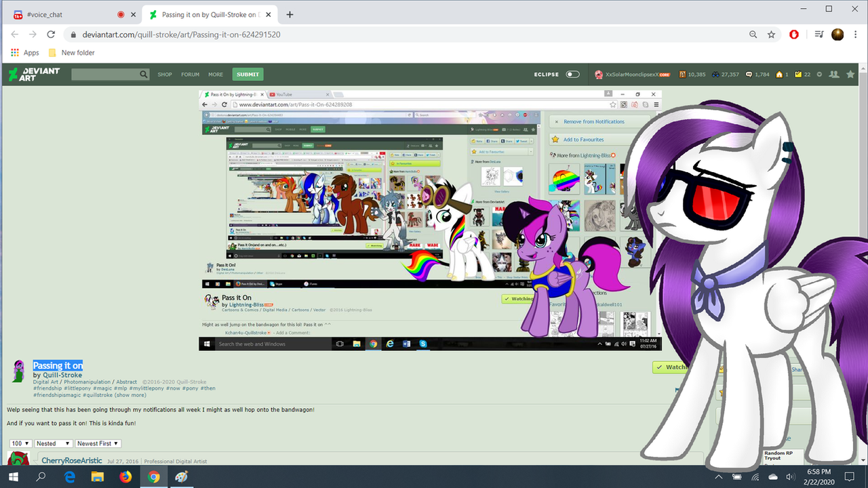Toggle the ECLIPSE switch
This screenshot has height=488, width=868.
573,75
